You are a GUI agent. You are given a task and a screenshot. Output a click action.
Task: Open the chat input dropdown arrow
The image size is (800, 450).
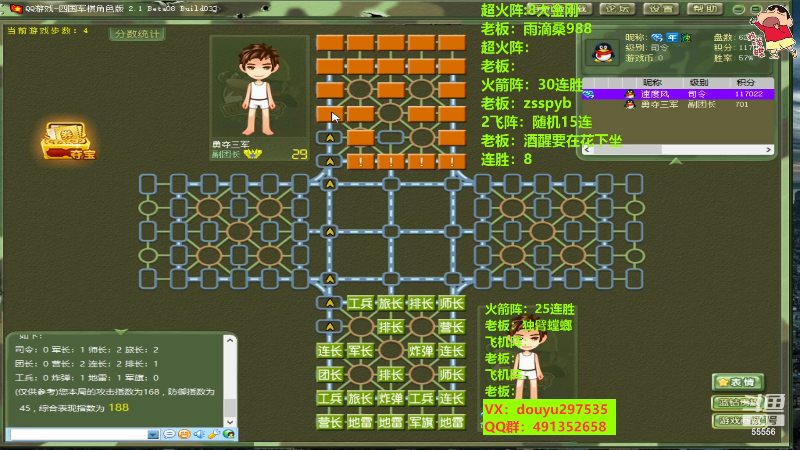pos(153,434)
